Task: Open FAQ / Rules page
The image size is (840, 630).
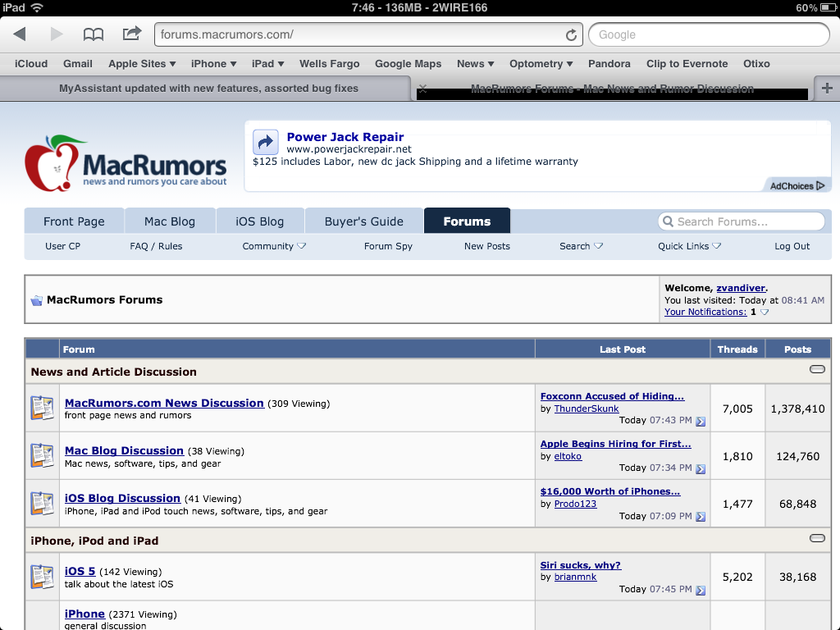Action: (x=156, y=246)
